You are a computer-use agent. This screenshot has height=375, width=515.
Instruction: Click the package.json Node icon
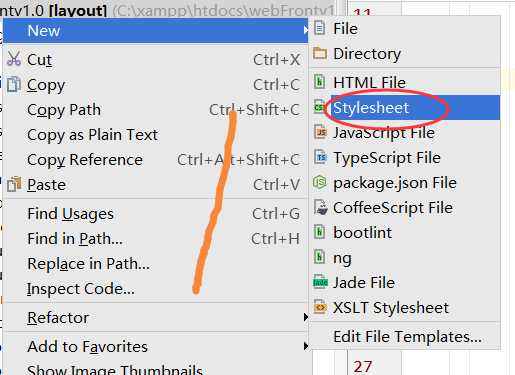(x=320, y=182)
